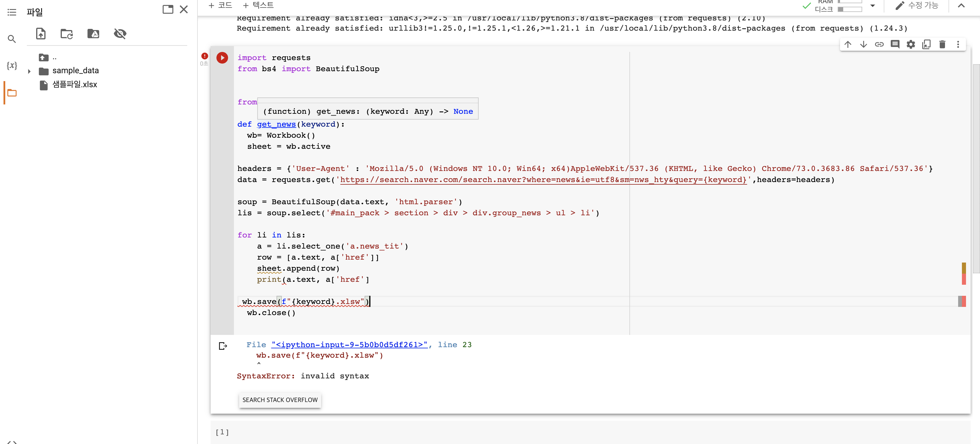Open the table of contents sidebar icon
The width and height of the screenshot is (980, 444).
[x=12, y=12]
